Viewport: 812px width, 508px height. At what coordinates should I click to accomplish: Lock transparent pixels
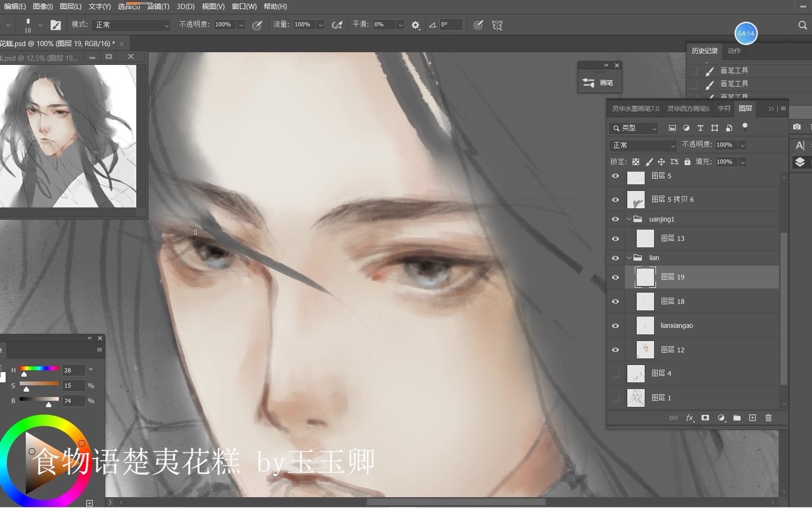pos(636,162)
